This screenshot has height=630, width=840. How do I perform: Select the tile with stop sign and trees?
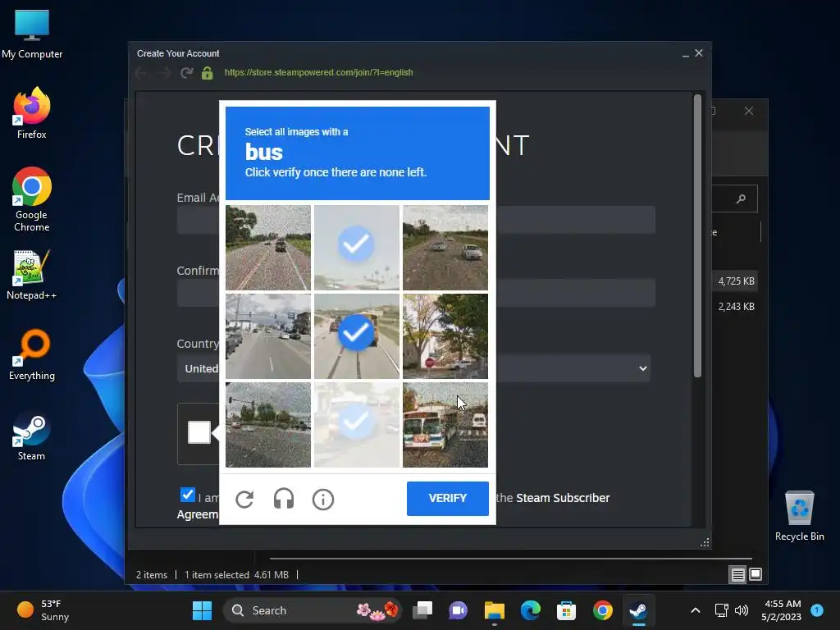coord(445,336)
